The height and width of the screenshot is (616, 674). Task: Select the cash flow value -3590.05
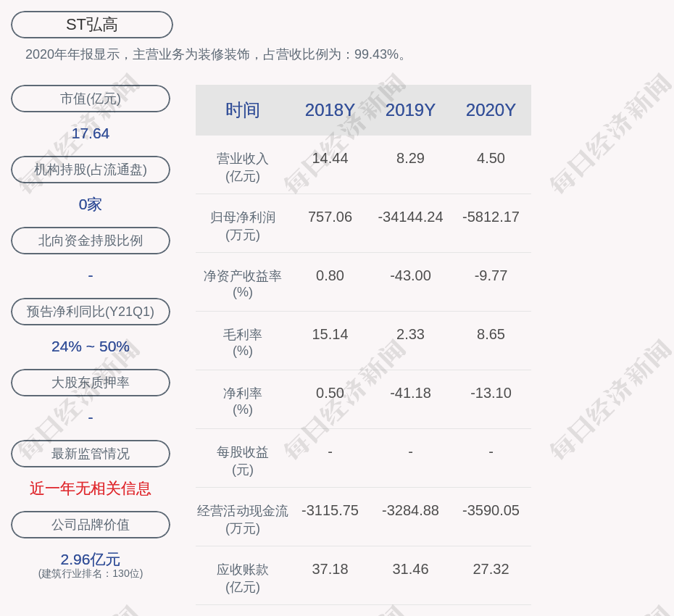coord(491,510)
